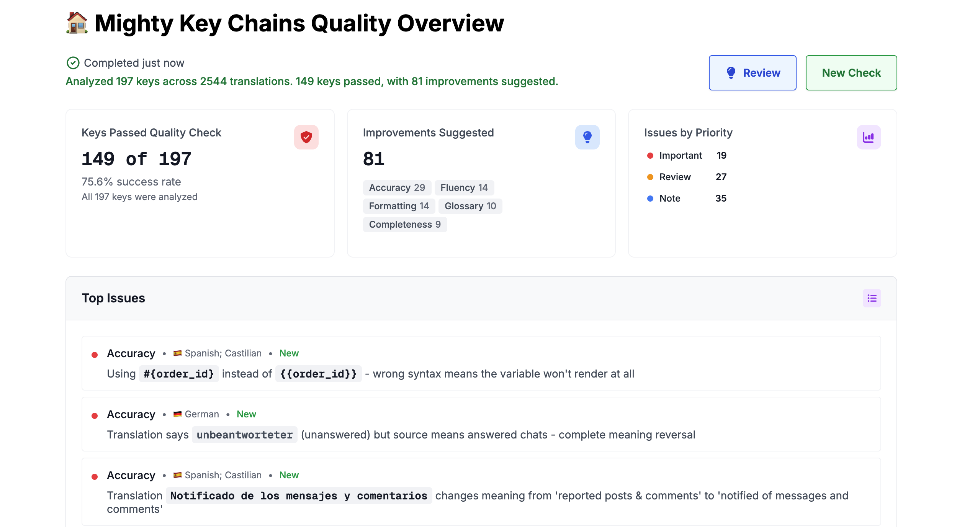Click the Formatting 14 chip

click(x=399, y=206)
